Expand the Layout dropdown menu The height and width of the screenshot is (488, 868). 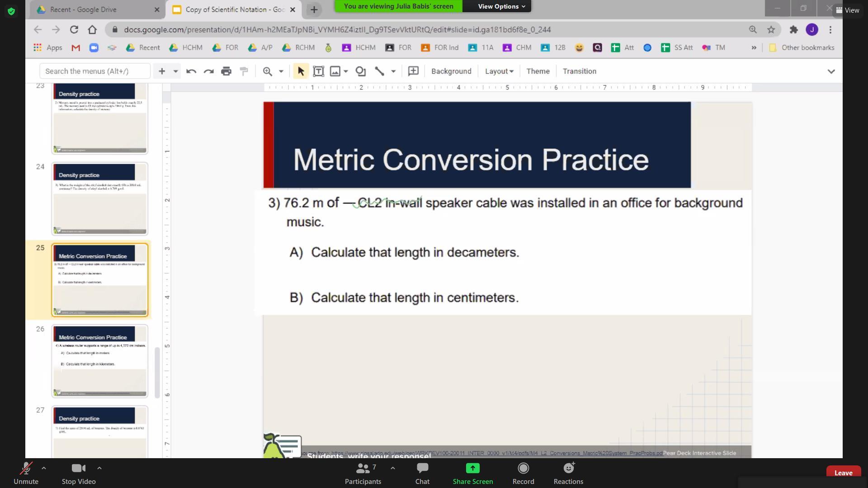point(499,71)
